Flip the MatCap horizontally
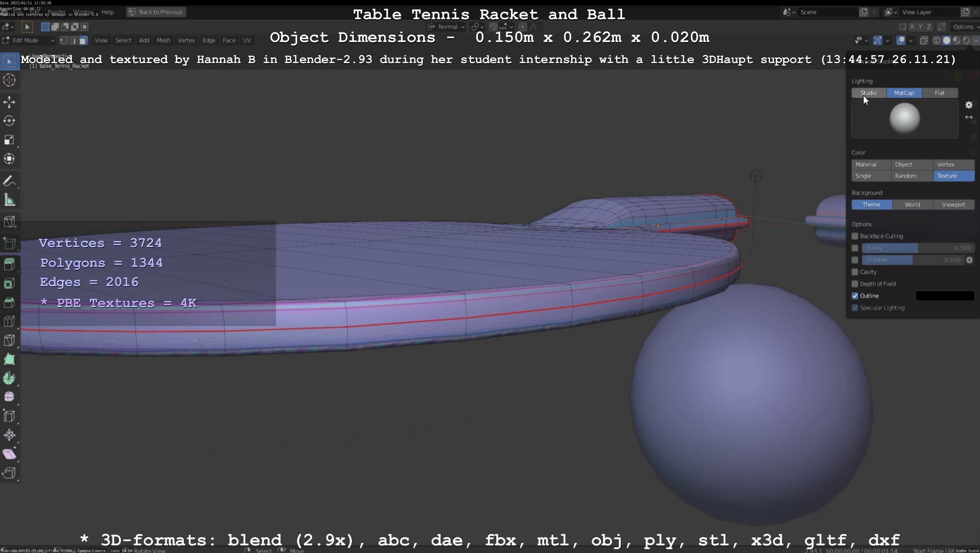The width and height of the screenshot is (980, 553). click(x=969, y=118)
